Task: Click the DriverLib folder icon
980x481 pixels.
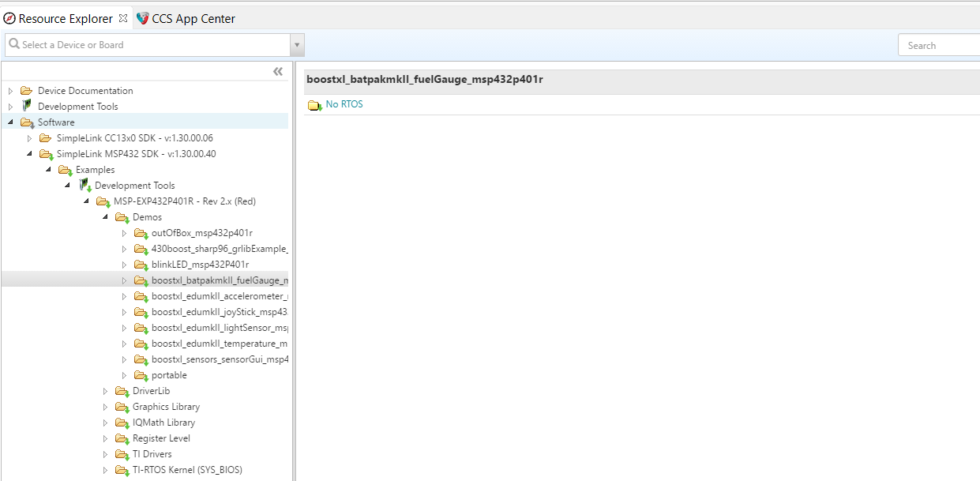Action: (x=122, y=391)
